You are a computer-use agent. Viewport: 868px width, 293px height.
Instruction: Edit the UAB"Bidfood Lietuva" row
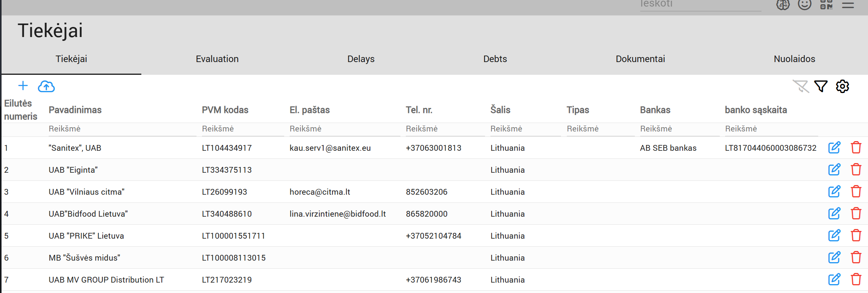[x=834, y=214]
